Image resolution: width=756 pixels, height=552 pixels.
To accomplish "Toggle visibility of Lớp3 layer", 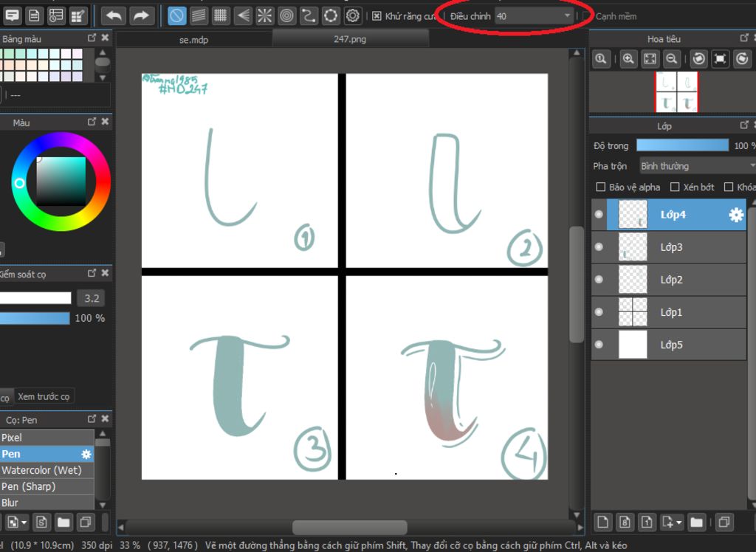I will (x=599, y=246).
